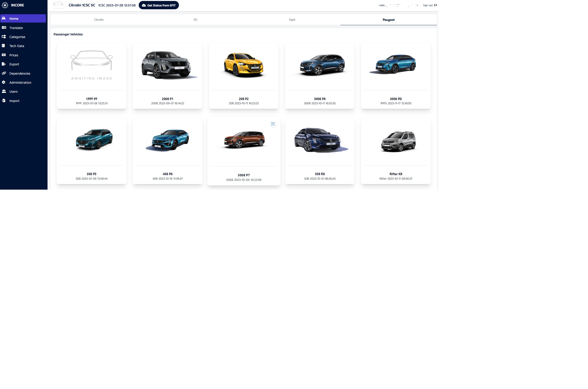Image resolution: width=588 pixels, height=389 pixels.
Task: Click the Tech Data database icon
Action: [x=4, y=46]
